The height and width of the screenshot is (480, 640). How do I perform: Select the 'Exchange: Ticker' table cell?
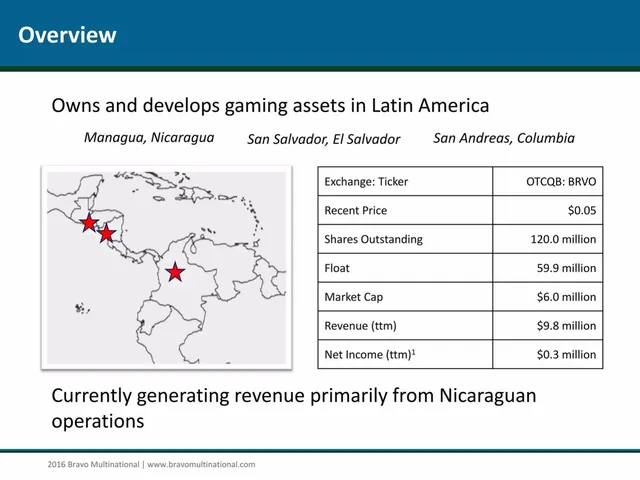pos(405,181)
